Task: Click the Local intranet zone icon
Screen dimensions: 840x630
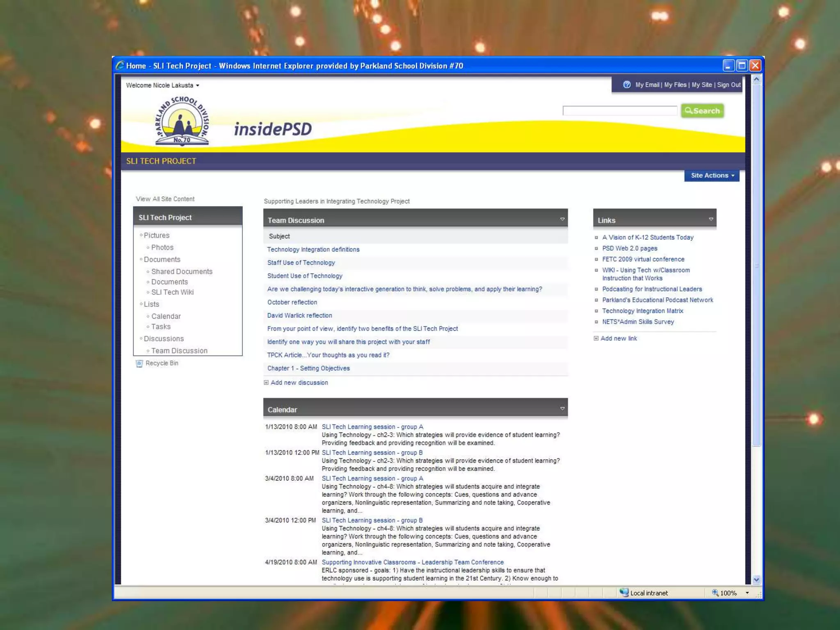Action: point(624,593)
